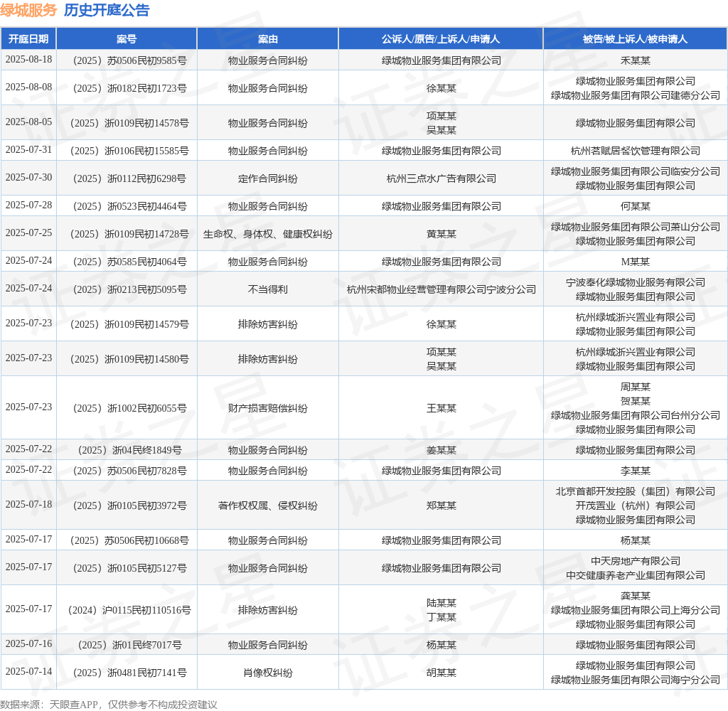Open case (2025)浙0182民初1723号

(x=129, y=88)
